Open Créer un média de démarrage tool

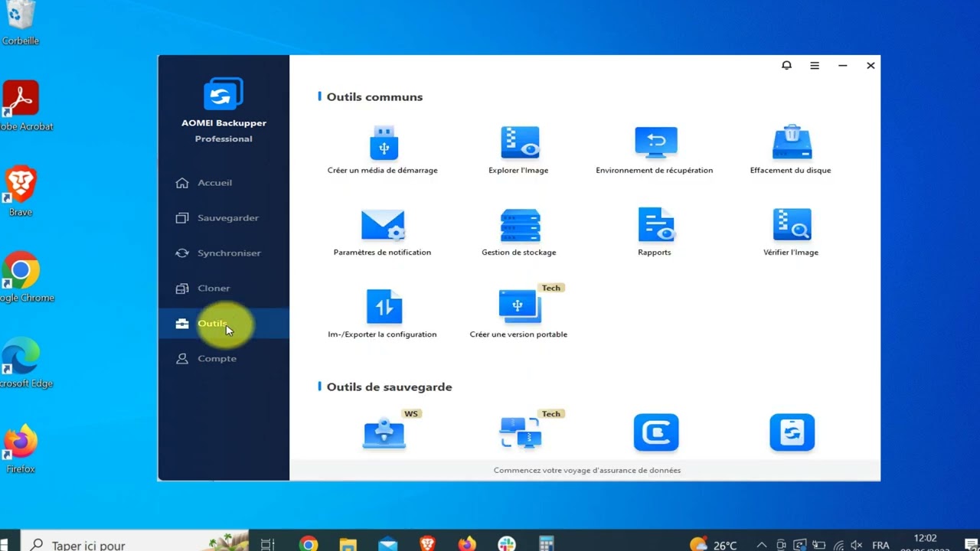[383, 150]
